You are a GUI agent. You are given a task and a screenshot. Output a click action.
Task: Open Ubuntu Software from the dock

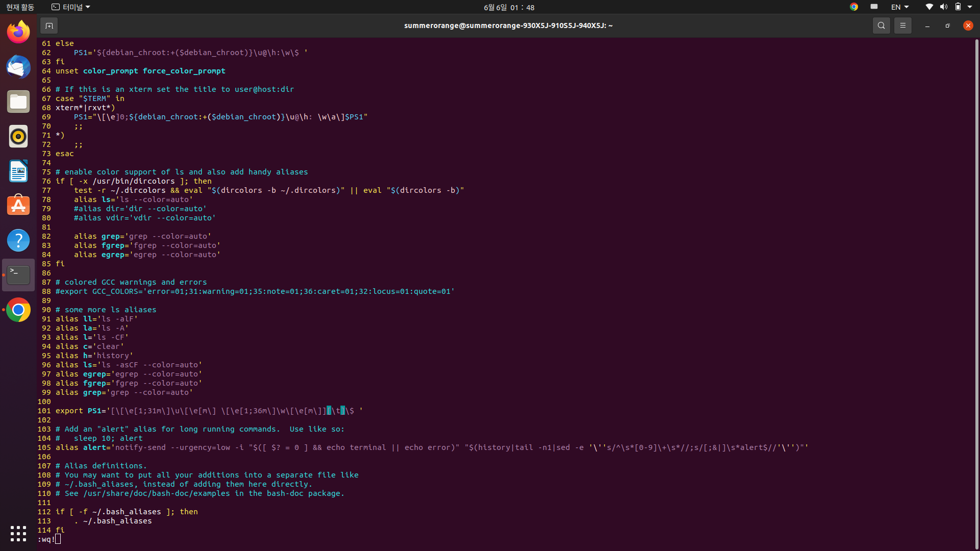(18, 205)
